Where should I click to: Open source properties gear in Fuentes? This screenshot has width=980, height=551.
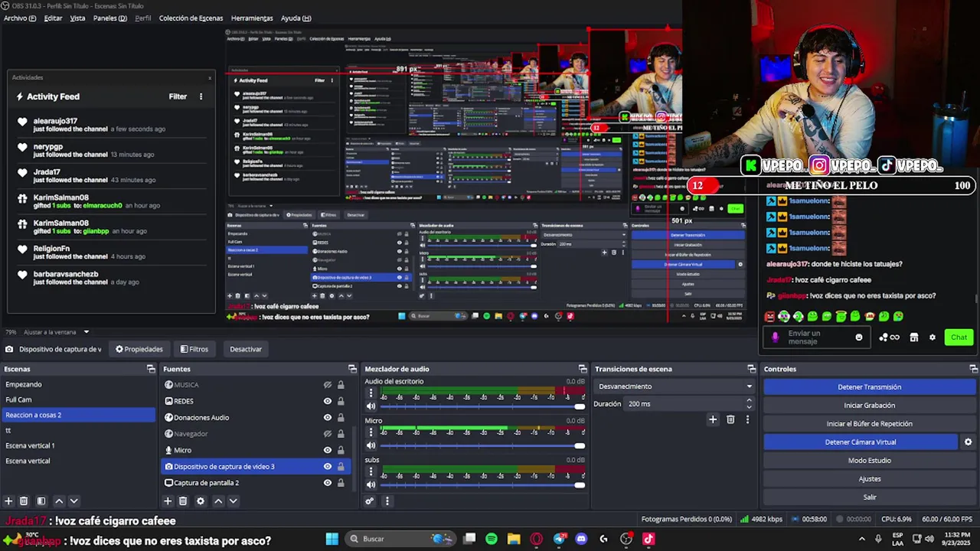(x=201, y=501)
